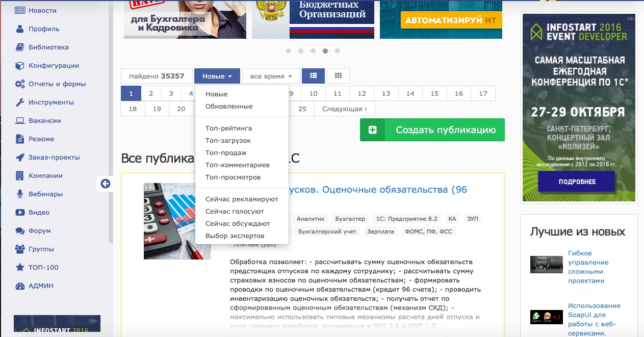Open the Зарплата tag
The height and width of the screenshot is (337, 644).
(381, 231)
